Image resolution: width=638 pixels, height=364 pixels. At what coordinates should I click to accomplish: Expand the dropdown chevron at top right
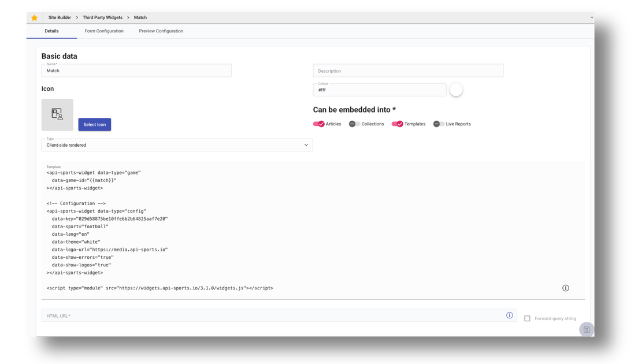point(591,17)
